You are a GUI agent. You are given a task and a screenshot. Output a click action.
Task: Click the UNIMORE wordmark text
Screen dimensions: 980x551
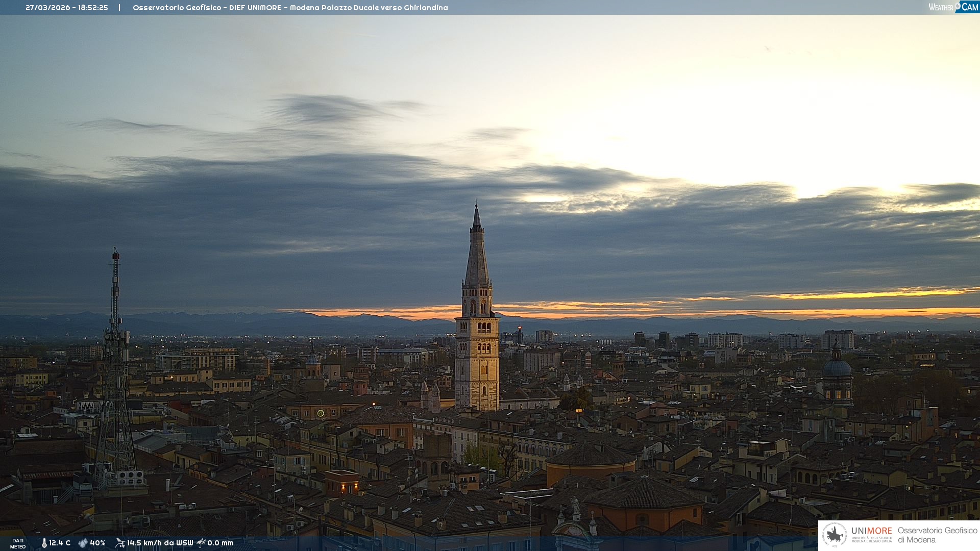coord(871,531)
